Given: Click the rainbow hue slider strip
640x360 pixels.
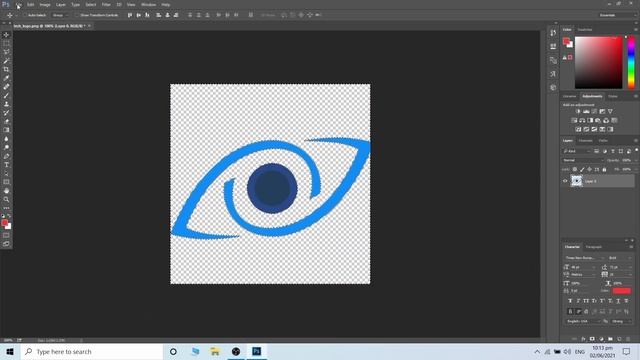Looking at the screenshot, I should pos(631,62).
